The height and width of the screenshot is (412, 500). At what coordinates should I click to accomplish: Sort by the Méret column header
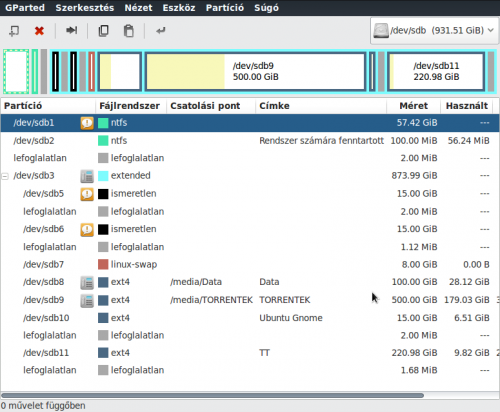click(413, 106)
